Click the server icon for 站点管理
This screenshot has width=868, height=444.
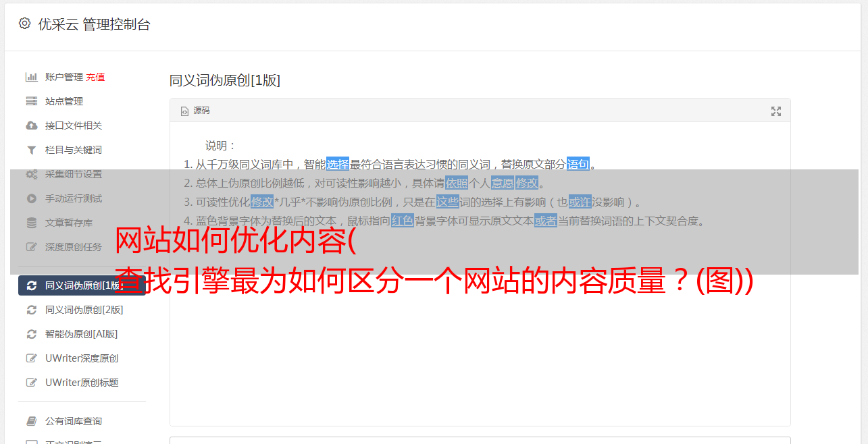(x=32, y=101)
